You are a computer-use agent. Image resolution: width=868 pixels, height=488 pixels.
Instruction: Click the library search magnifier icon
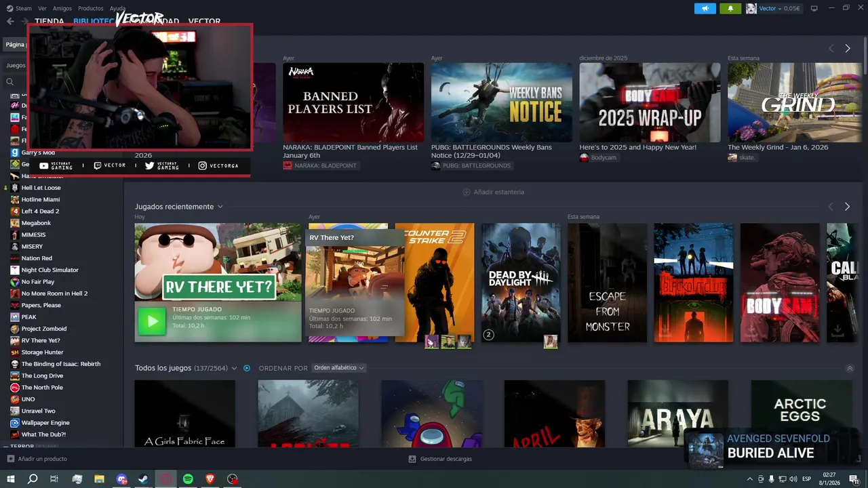[x=10, y=81]
